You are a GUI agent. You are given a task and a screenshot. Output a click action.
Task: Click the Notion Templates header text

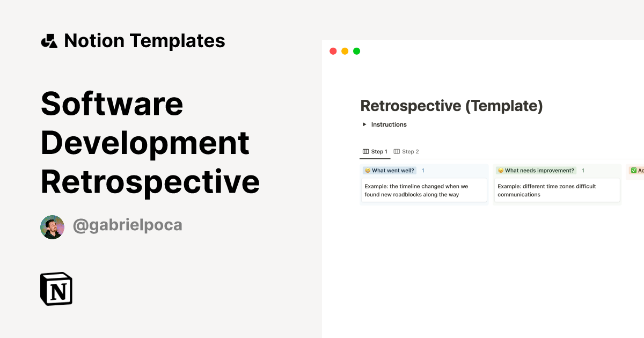(x=145, y=40)
